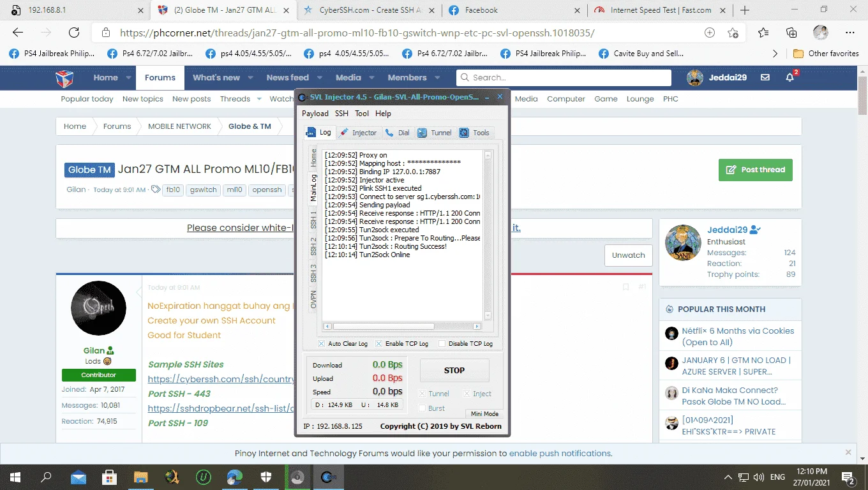
Task: Toggle the Enable TCP Log checkbox
Action: (x=379, y=344)
